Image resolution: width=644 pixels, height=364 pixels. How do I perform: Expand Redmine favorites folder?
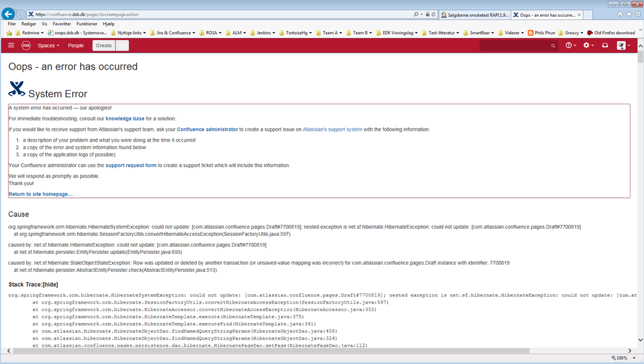[x=30, y=33]
